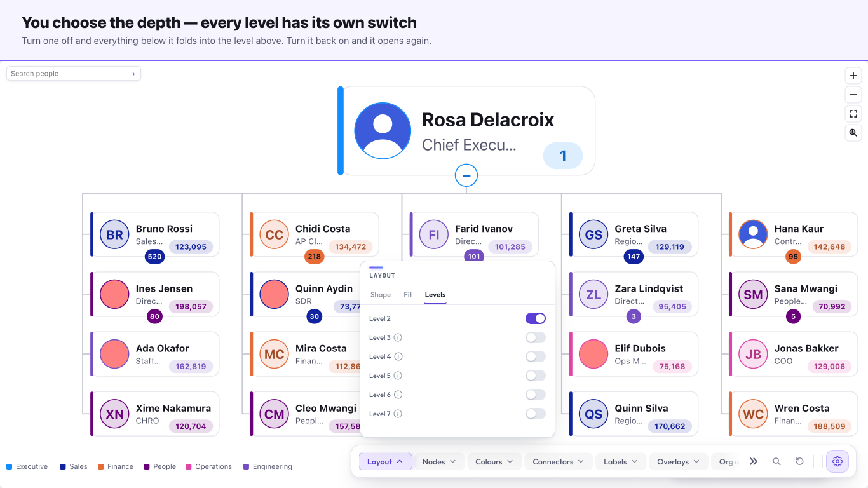Open settings via the gear icon
The height and width of the screenshot is (488, 868).
pyautogui.click(x=837, y=462)
